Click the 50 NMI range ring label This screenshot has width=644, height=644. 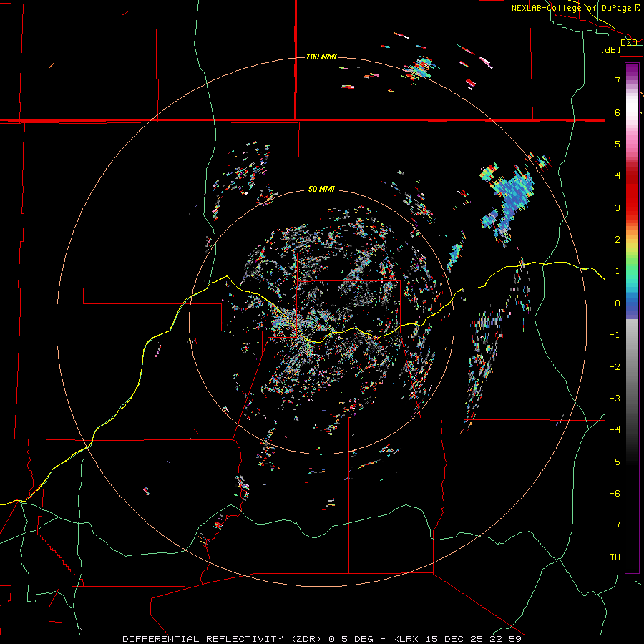pos(321,189)
